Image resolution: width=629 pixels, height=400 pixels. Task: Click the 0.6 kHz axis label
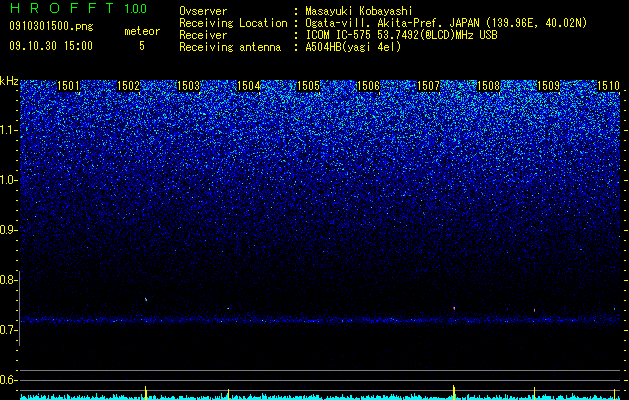coord(9,380)
